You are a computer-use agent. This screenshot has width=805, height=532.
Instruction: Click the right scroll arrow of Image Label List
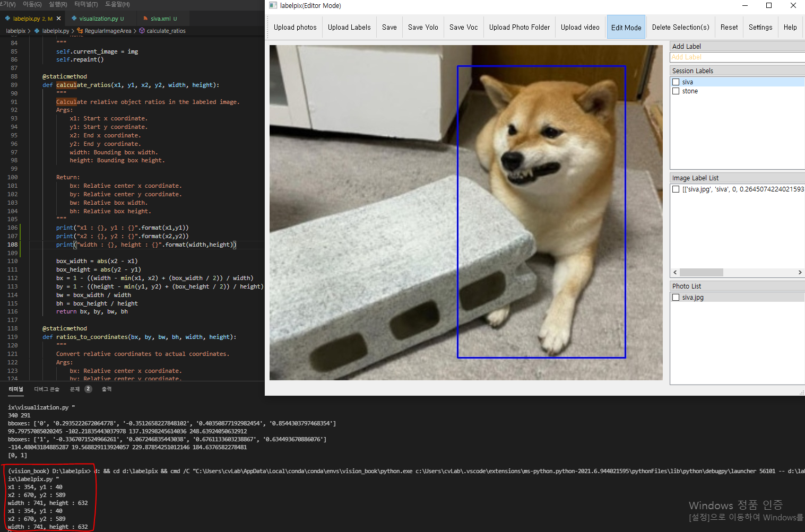[800, 272]
